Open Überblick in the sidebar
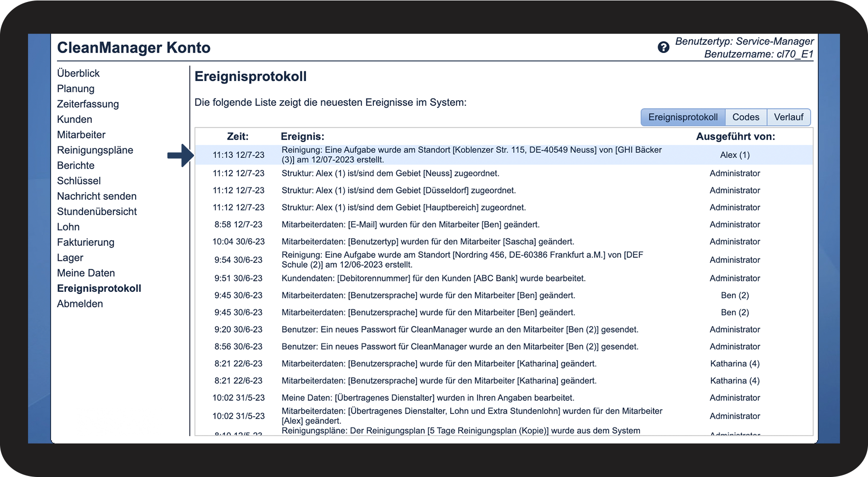Screen dimensions: 868x477 [x=78, y=73]
